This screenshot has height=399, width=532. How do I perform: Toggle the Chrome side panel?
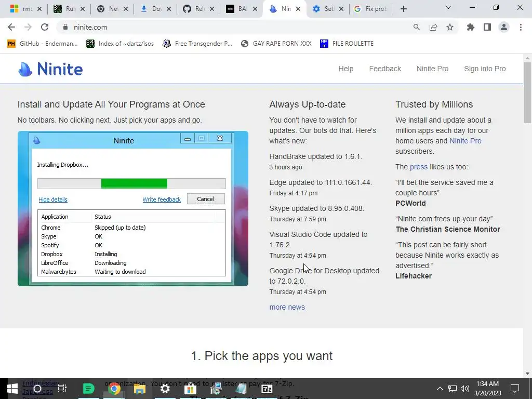(x=487, y=27)
